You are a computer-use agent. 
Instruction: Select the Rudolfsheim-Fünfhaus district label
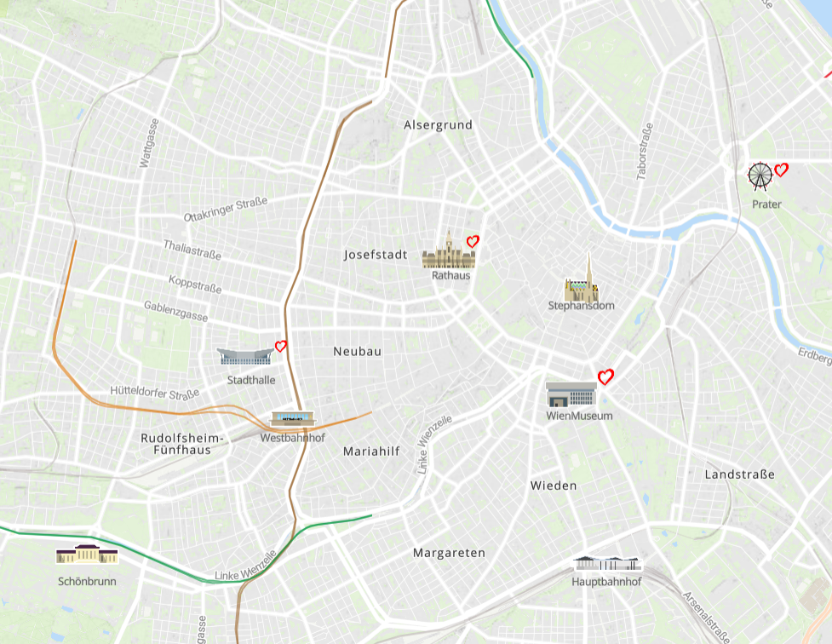tap(182, 444)
